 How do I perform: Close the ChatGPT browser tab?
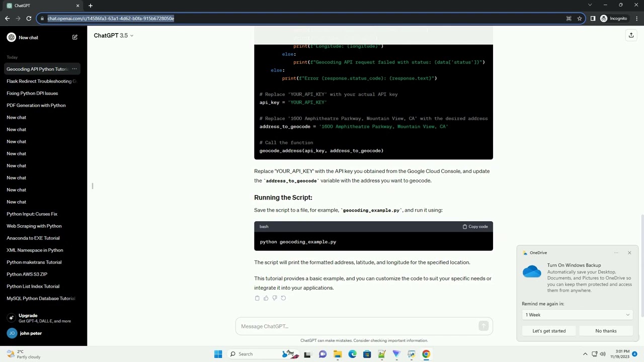pos(77,6)
